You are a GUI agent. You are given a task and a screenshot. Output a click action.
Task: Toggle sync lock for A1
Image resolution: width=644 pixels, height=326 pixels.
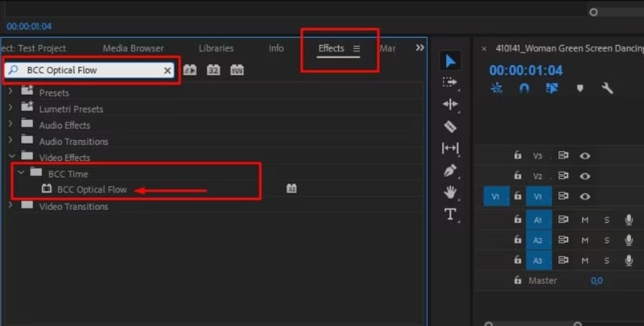pyautogui.click(x=563, y=220)
